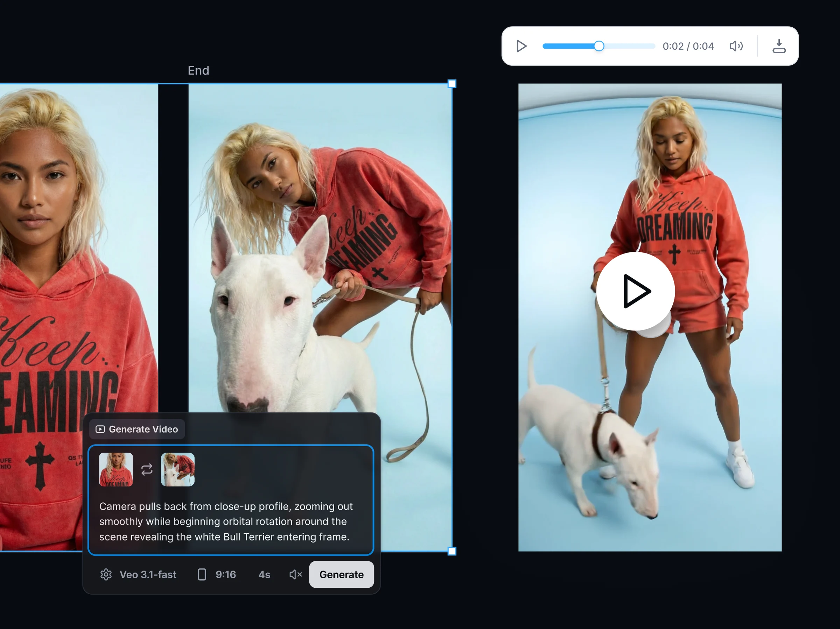Viewport: 840px width, 629px height.
Task: Select the Generate Video tab
Action: point(137,429)
